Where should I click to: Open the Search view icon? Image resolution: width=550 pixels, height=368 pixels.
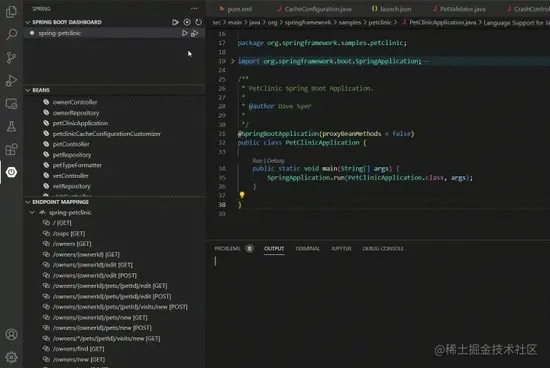click(x=11, y=34)
